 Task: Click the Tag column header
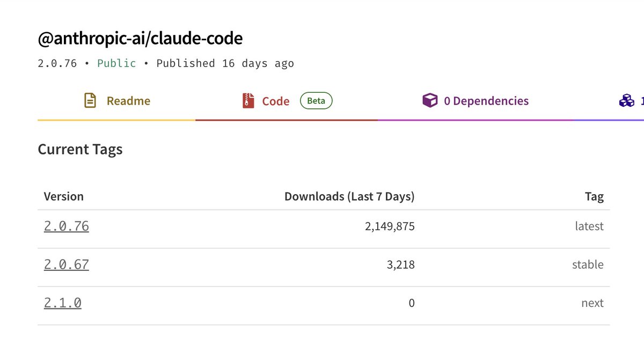[x=594, y=197]
